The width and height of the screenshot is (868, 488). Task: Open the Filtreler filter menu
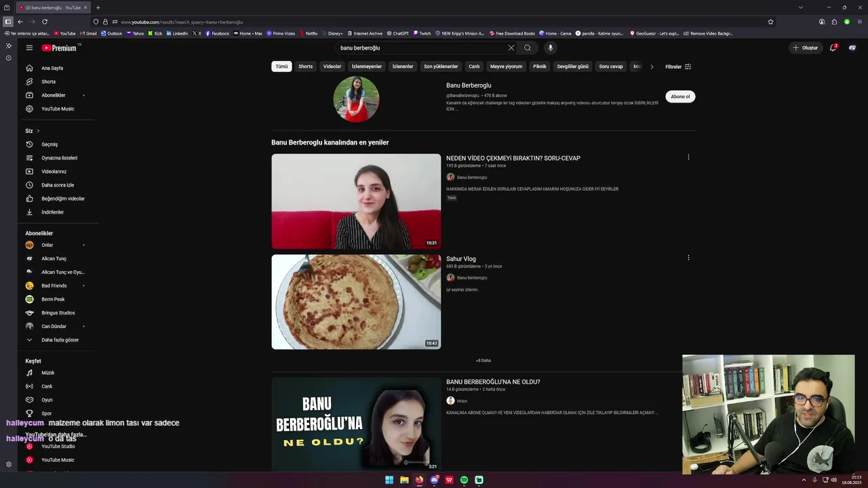point(678,66)
